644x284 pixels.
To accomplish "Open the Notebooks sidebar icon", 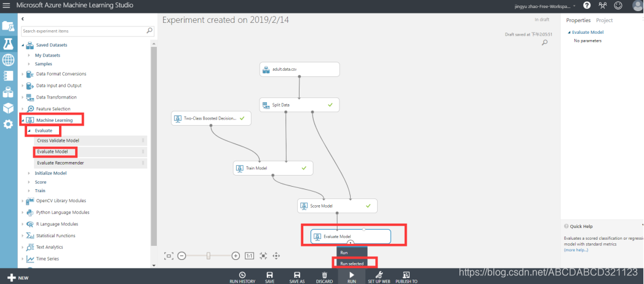I will (8, 76).
